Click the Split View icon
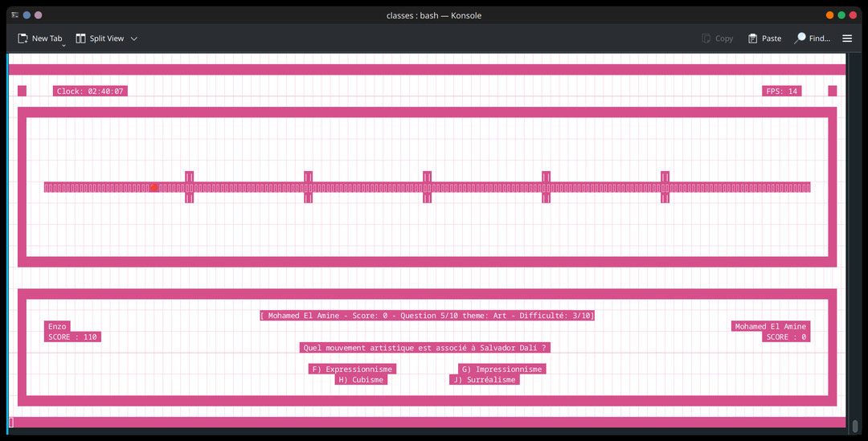The width and height of the screenshot is (868, 441). (x=81, y=39)
